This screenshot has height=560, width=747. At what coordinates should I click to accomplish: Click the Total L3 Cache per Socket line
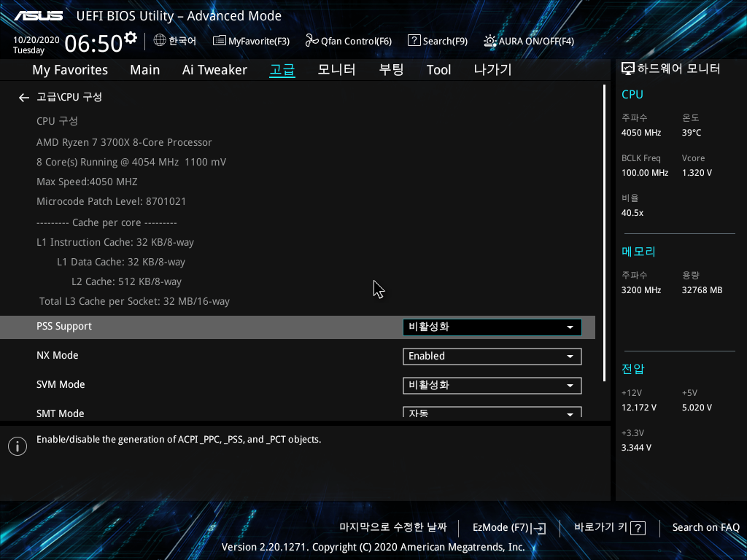(134, 301)
